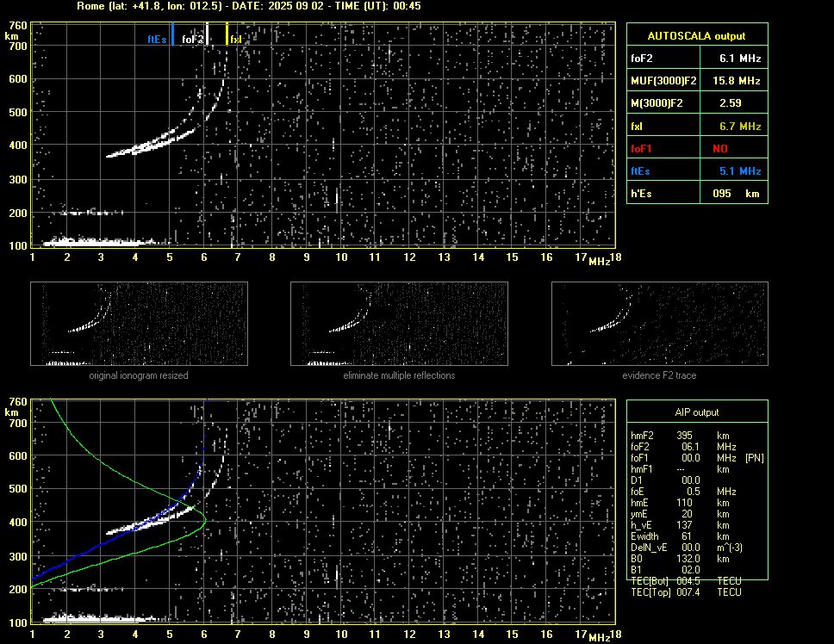Screen dimensions: 834x644
Task: Click the ymE 20 km entry
Action: pyautogui.click(x=680, y=514)
